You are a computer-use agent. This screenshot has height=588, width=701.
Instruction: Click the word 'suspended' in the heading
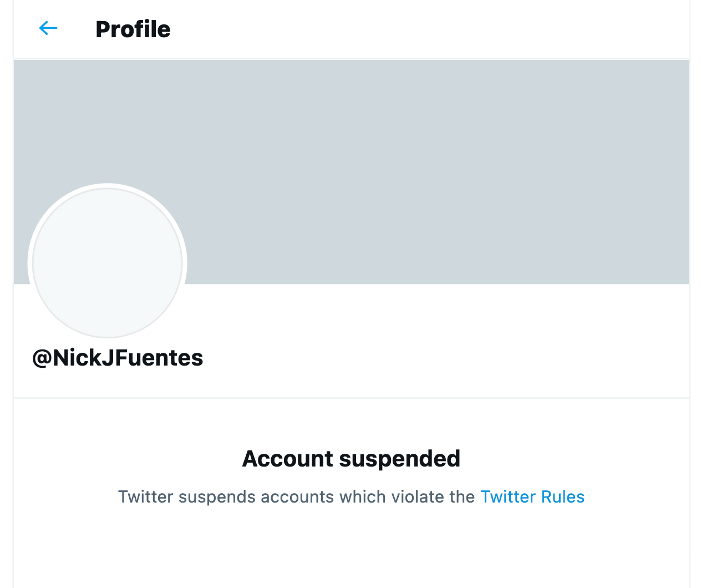[x=399, y=459]
